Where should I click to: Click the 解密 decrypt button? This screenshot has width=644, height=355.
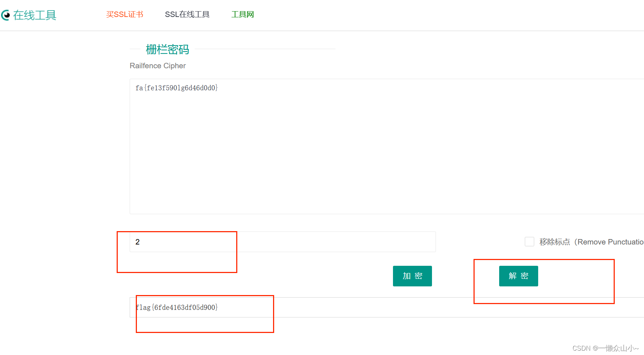(x=519, y=276)
